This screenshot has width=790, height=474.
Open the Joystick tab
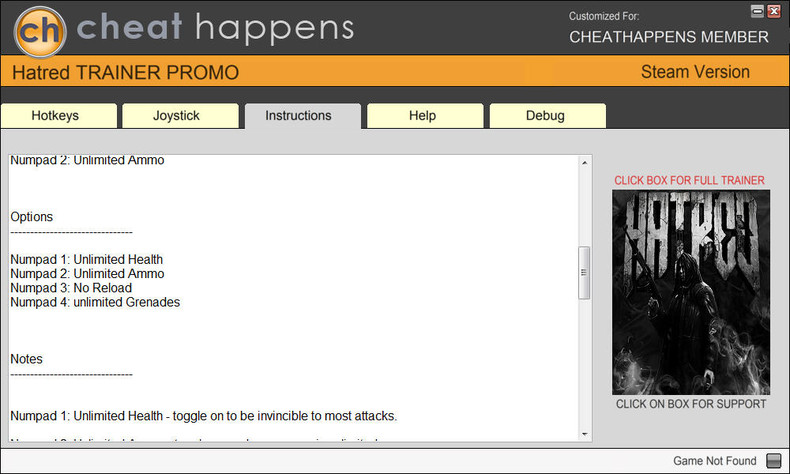click(x=180, y=116)
